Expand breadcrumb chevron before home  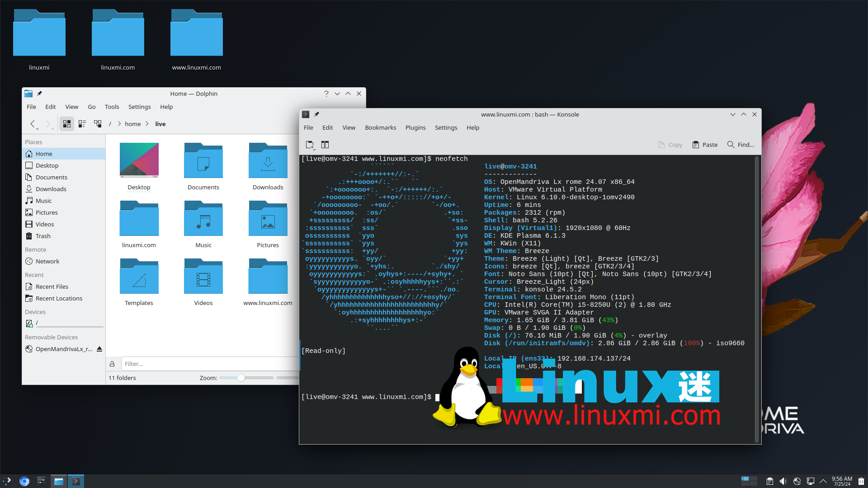pyautogui.click(x=119, y=124)
